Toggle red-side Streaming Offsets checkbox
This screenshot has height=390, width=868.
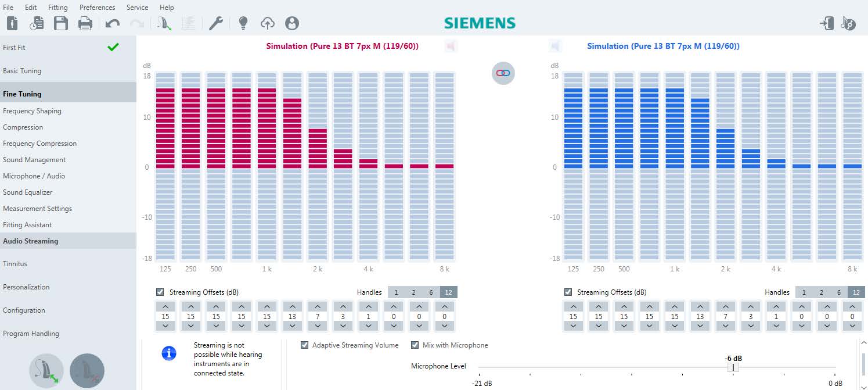pos(160,292)
